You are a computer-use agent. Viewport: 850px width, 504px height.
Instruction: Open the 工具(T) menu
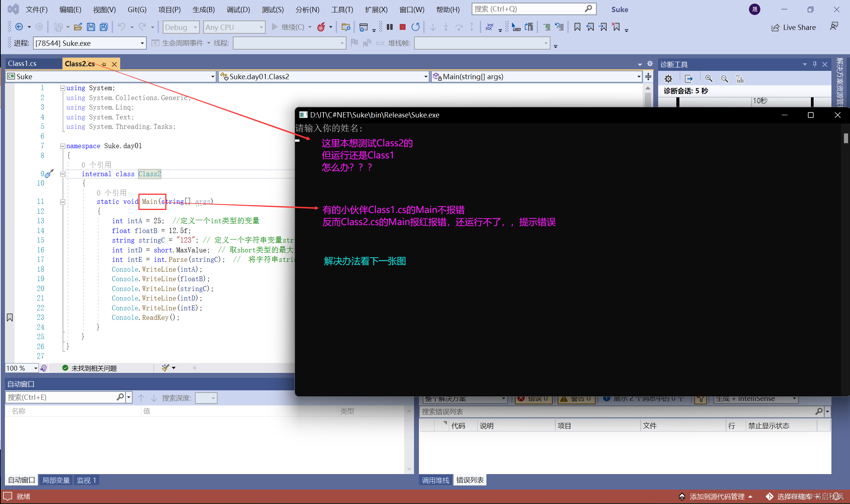(342, 9)
